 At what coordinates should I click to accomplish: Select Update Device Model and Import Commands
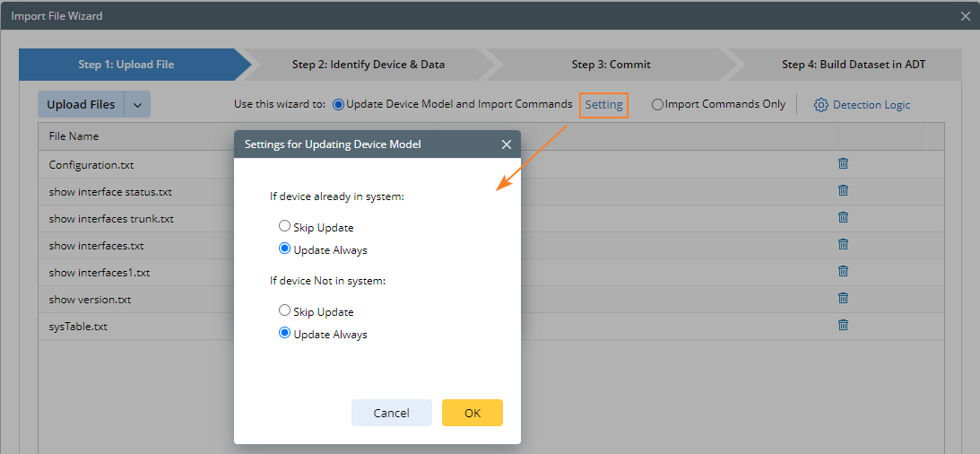click(338, 104)
